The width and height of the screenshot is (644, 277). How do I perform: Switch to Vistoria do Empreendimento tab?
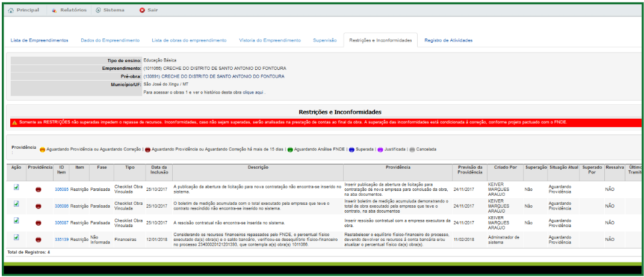[x=270, y=40]
